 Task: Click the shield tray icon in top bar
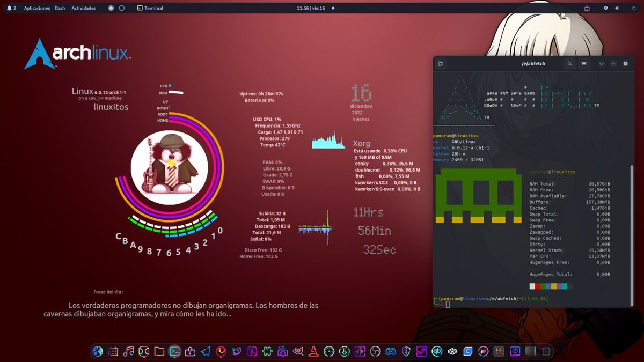(x=606, y=8)
